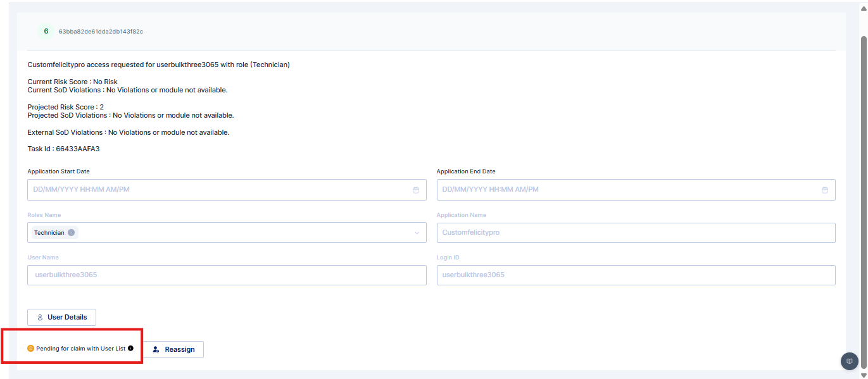The height and width of the screenshot is (379, 868).
Task: Click the green number 6 badge
Action: (46, 31)
